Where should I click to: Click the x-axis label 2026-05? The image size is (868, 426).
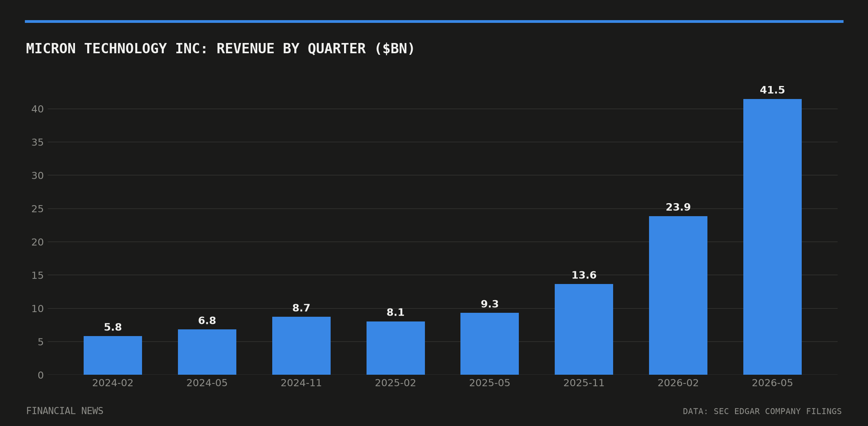[773, 383]
